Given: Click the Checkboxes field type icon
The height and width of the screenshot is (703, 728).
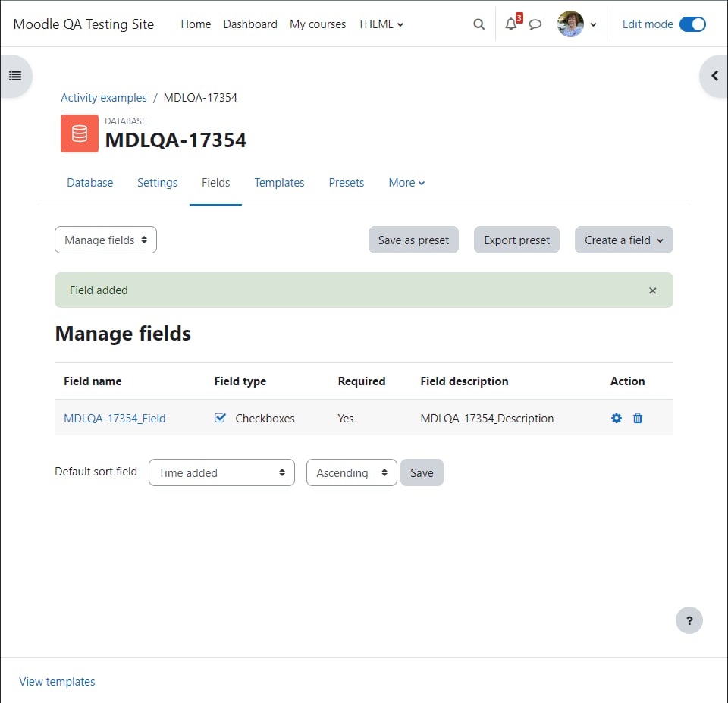Looking at the screenshot, I should click(220, 417).
